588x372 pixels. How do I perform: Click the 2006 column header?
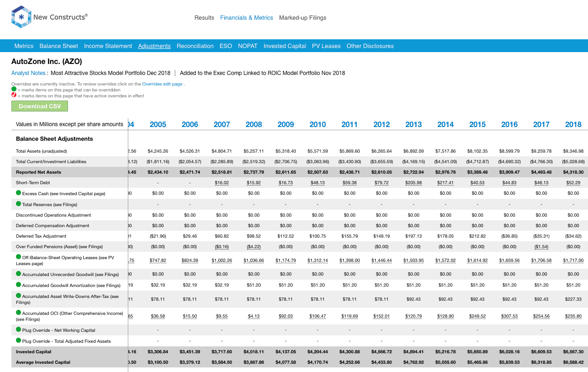click(190, 124)
